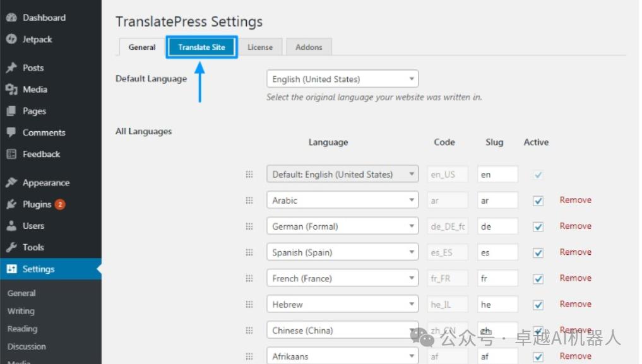Click drag handle icon for Spanish row
Viewport: 642px width, 364px height.
click(249, 252)
